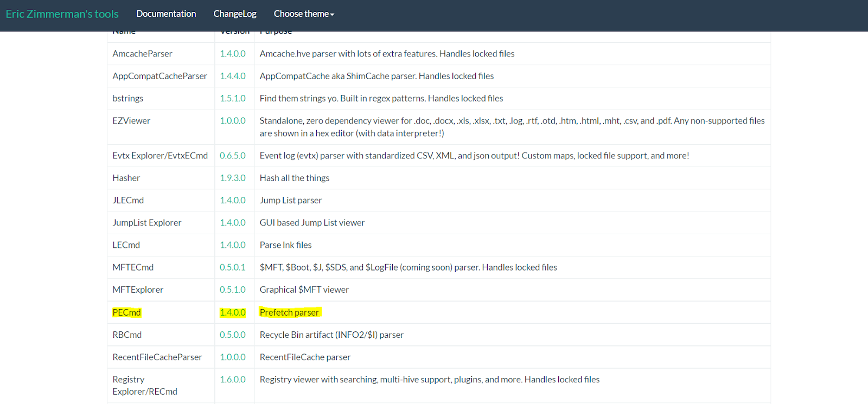The height and width of the screenshot is (404, 868).
Task: Click the 'Hash all the things' description
Action: [295, 178]
